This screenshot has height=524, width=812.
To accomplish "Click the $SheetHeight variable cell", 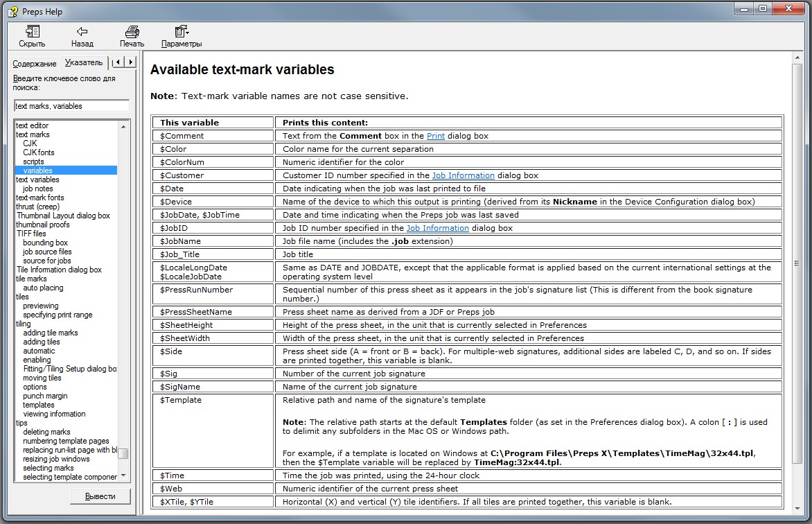I will pyautogui.click(x=213, y=325).
